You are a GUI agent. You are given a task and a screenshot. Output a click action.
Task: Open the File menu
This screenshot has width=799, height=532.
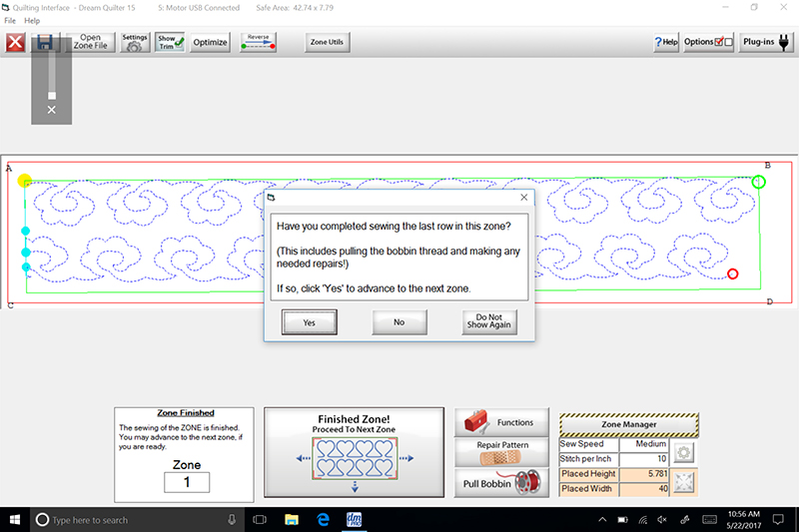(x=10, y=20)
